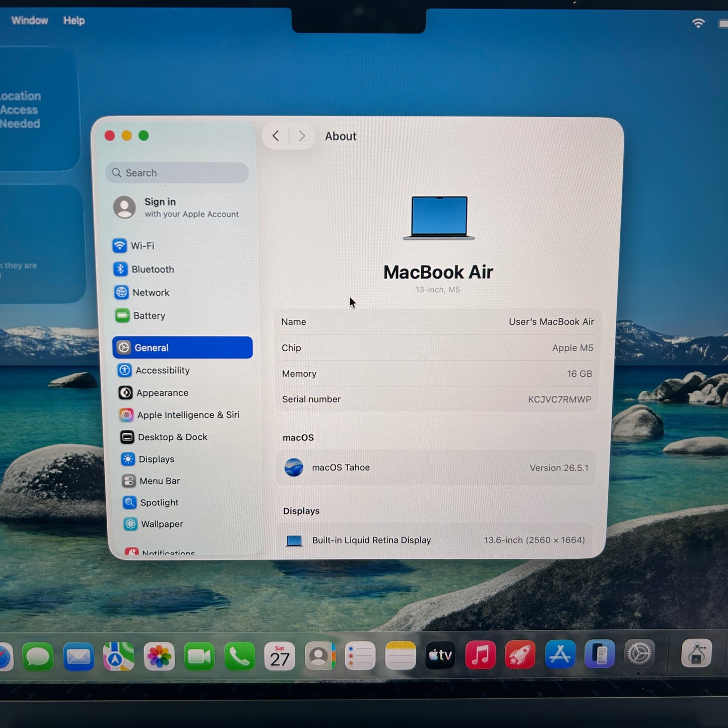
Task: Click the "Displays" section heading
Action: click(301, 511)
